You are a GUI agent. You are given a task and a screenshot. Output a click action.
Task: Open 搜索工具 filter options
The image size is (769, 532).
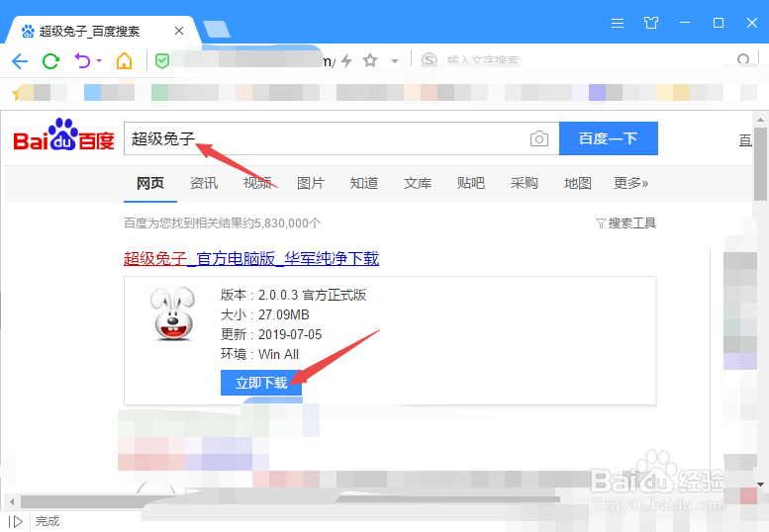(625, 223)
